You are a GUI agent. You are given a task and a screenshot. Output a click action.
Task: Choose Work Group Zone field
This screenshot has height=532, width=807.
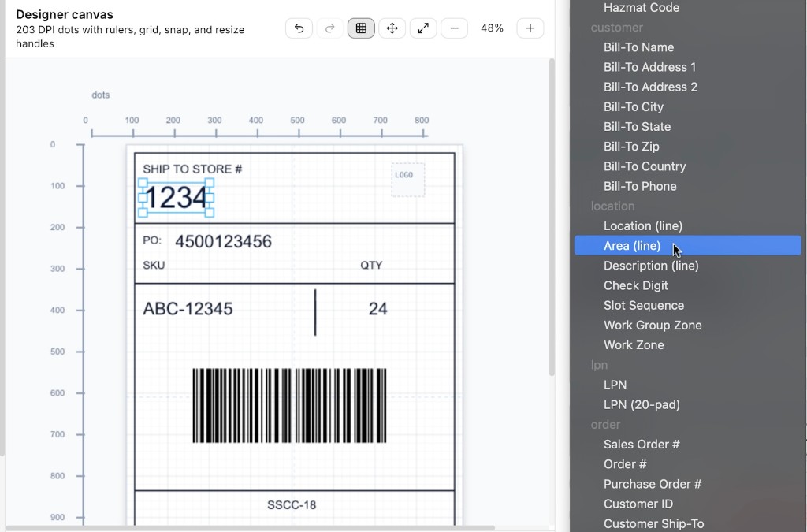pos(687,326)
